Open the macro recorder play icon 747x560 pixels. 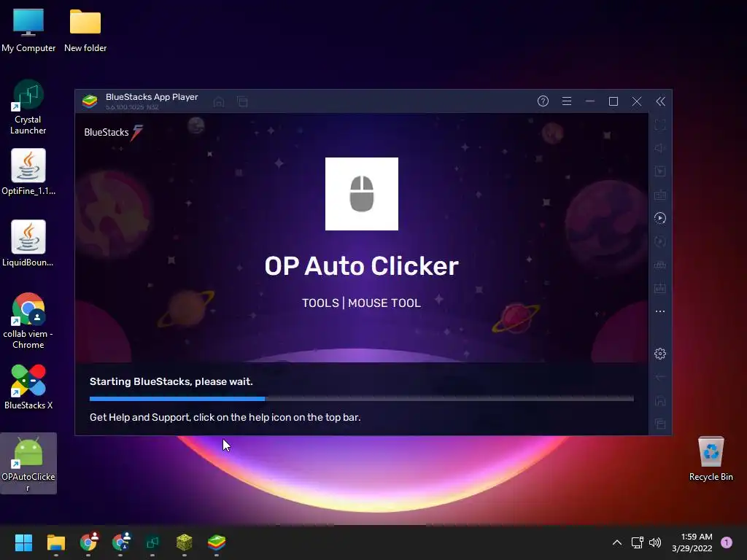tap(659, 218)
